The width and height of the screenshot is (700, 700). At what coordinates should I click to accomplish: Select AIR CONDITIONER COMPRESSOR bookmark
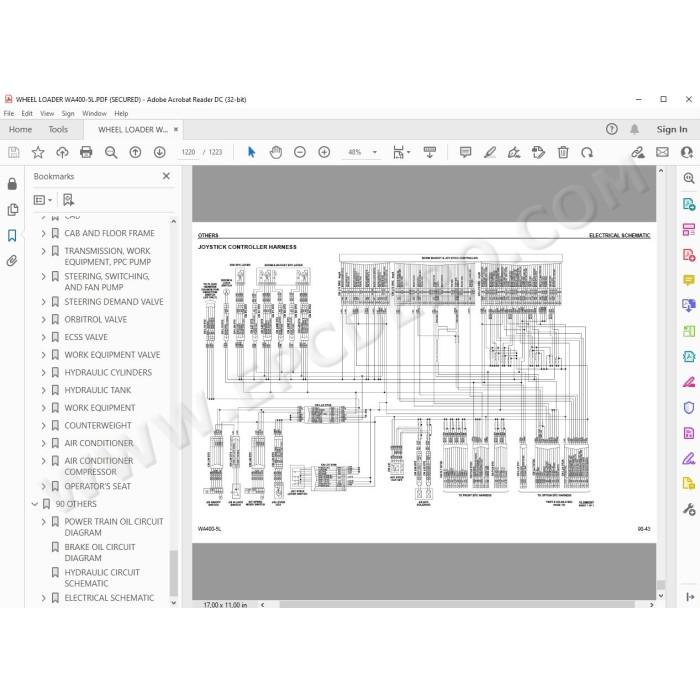point(99,467)
